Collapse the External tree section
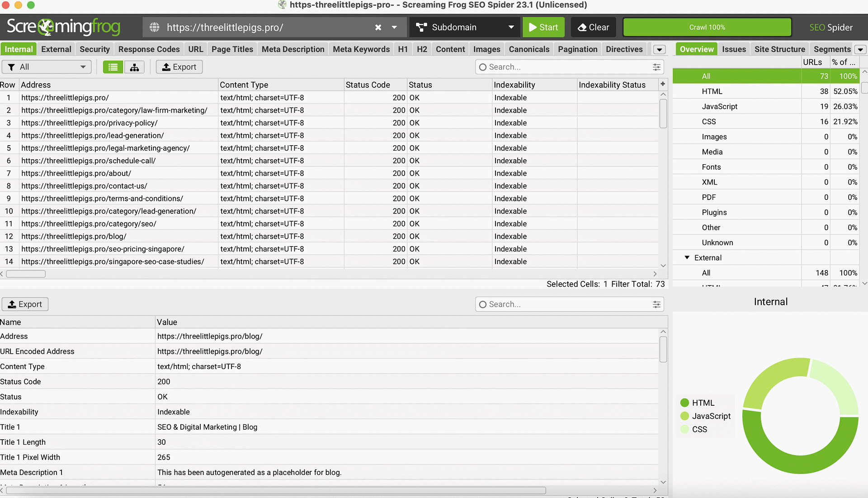868x498 pixels. 687,257
